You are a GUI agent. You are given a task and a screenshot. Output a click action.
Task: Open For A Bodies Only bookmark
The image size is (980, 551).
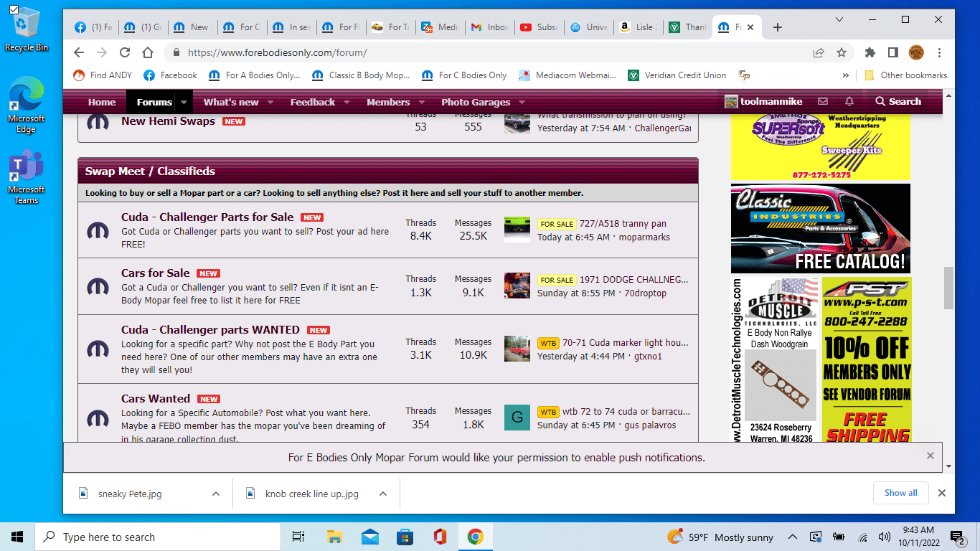point(255,75)
